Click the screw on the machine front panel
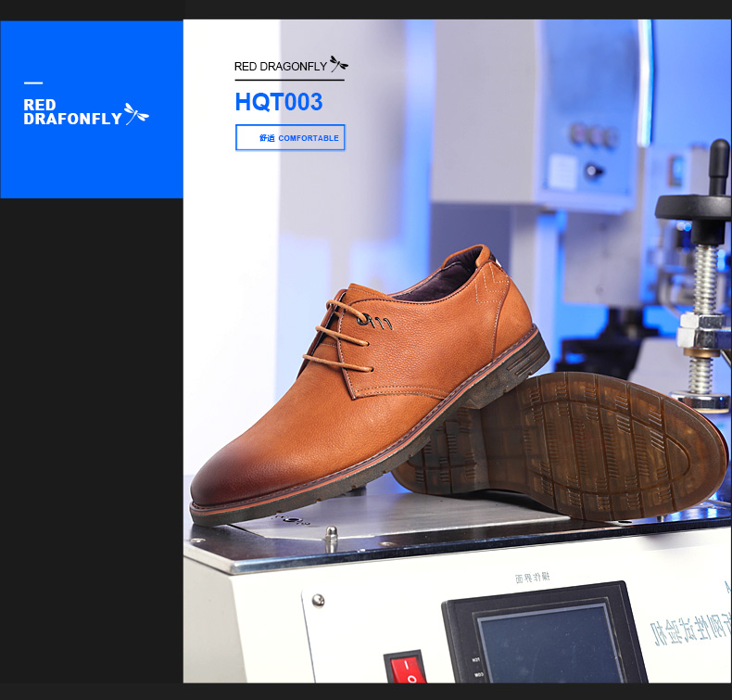The height and width of the screenshot is (700, 732). (318, 600)
